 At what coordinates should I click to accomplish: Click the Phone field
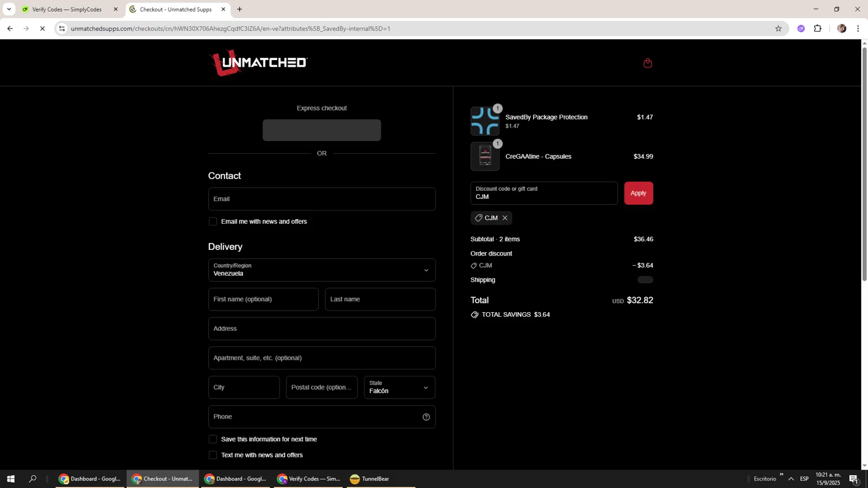point(322,417)
